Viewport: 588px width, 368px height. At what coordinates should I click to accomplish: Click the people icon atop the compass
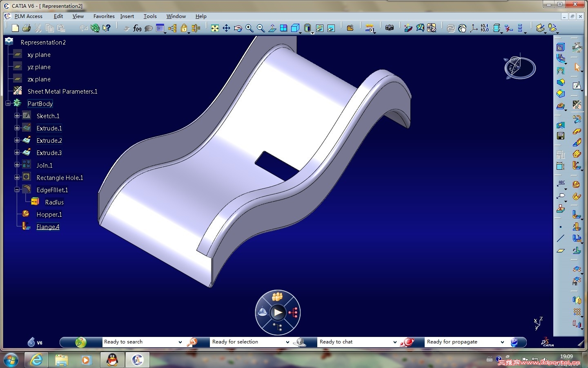[x=278, y=296]
